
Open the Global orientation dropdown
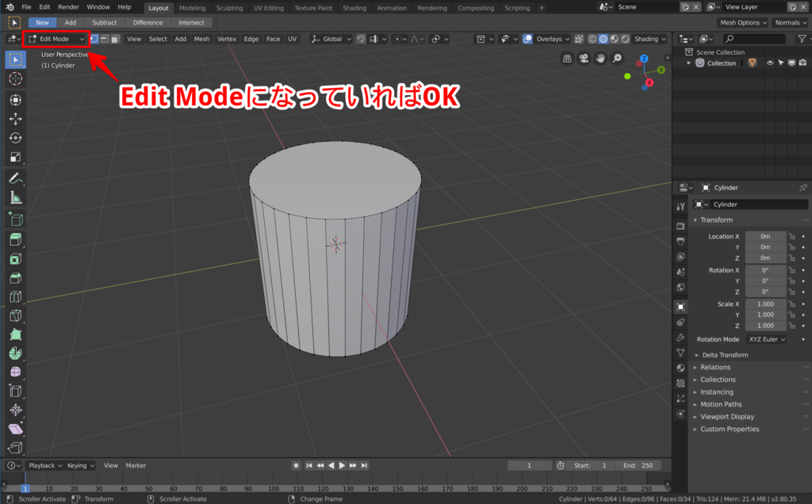331,39
